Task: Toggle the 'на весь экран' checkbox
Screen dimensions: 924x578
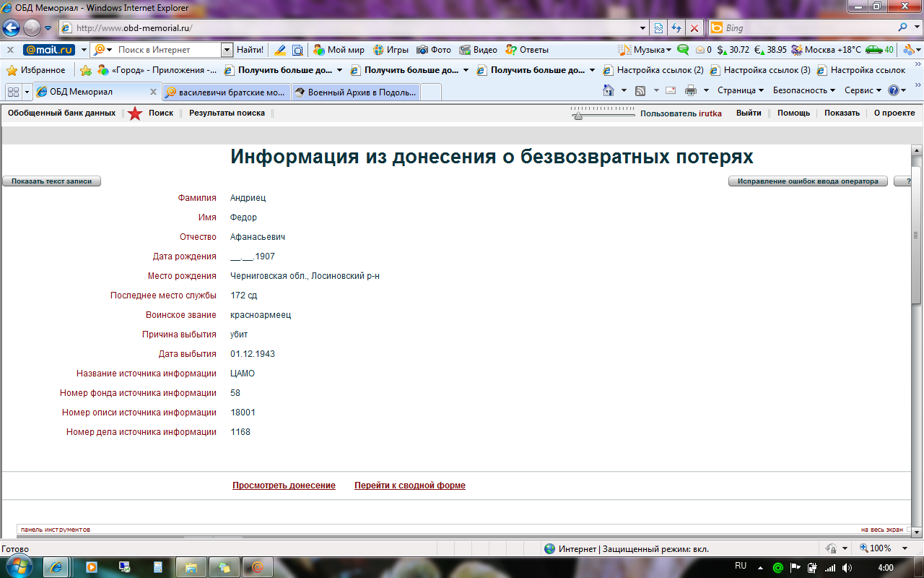Action: (x=909, y=530)
